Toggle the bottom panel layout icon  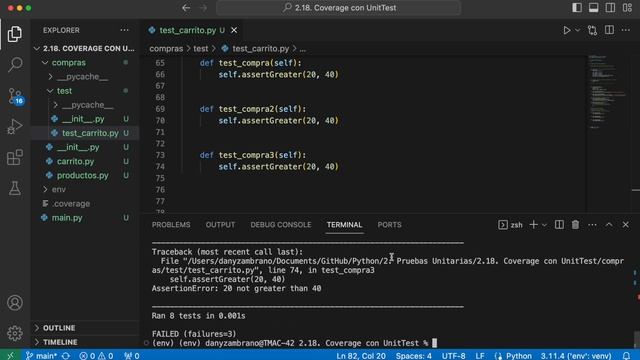(x=593, y=8)
